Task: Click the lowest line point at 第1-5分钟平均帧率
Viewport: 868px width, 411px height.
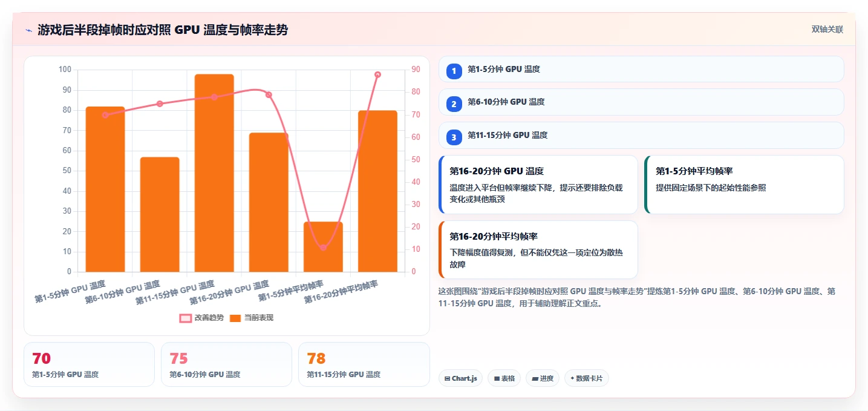Action: [323, 247]
